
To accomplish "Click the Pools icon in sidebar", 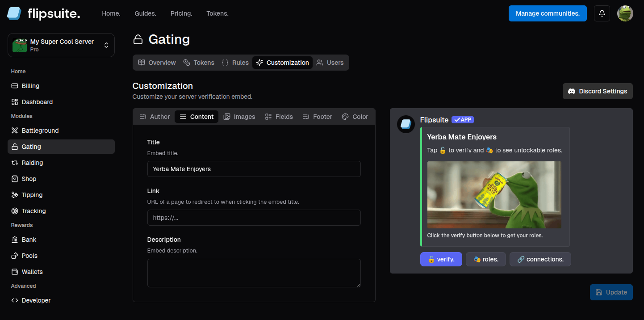I will (x=15, y=256).
